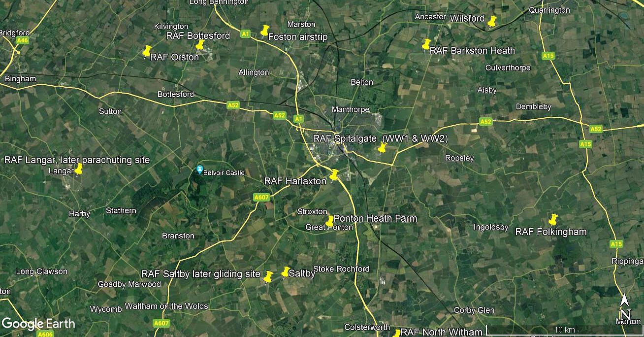Open the RAF North Witham pushpin
Image resolution: width=644 pixels, height=337 pixels.
coord(396,333)
